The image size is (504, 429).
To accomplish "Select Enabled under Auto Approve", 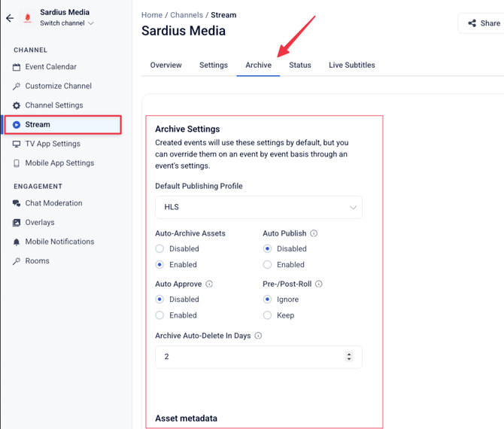I will [x=159, y=315].
